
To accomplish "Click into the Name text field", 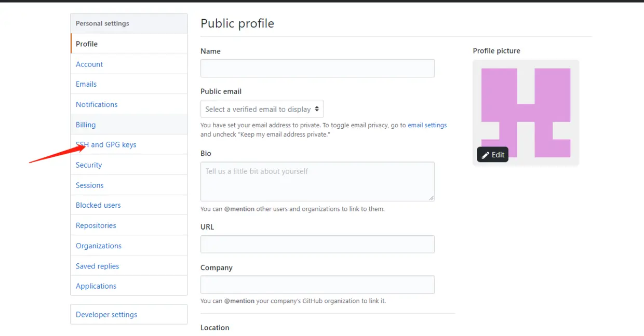I will click(x=317, y=69).
